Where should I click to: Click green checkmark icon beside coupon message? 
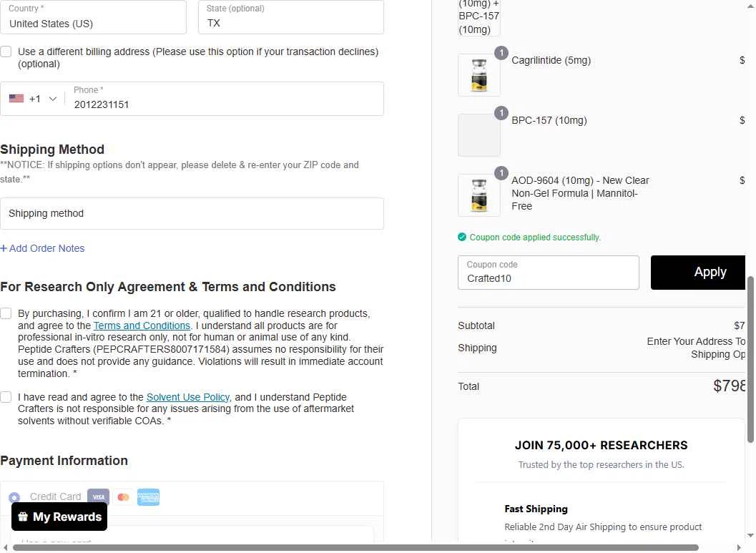tap(462, 237)
